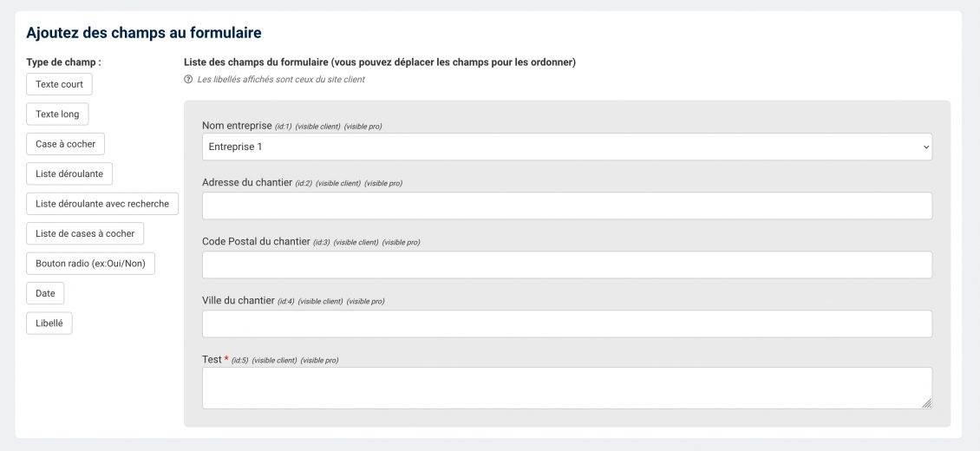Add a Texte long field

coord(57,114)
